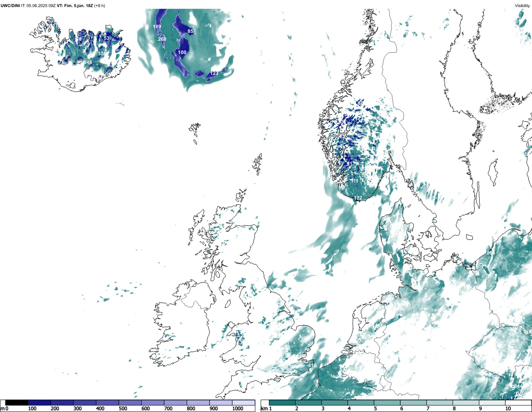
Task: Click the 500–600 m legend segment
Action: [x=130, y=403]
